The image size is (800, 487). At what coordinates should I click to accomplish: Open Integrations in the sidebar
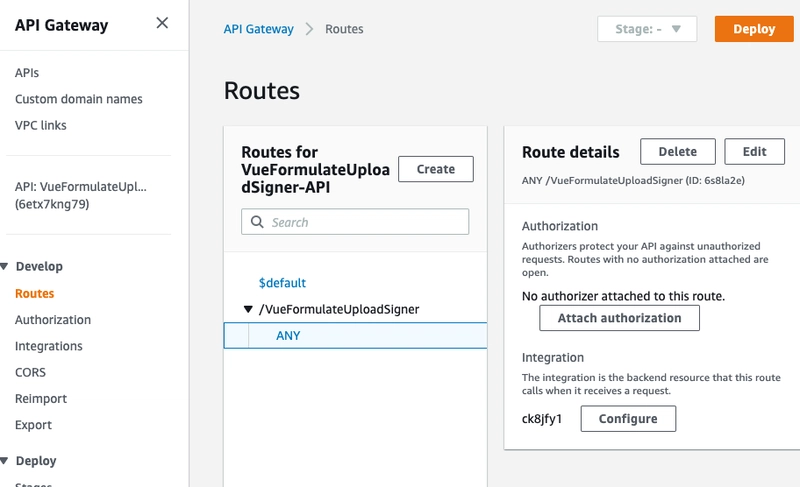pos(48,346)
